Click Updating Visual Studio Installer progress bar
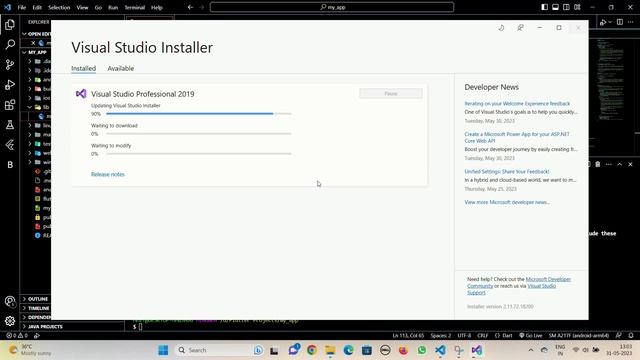Viewport: 640px width, 360px height. (x=199, y=113)
